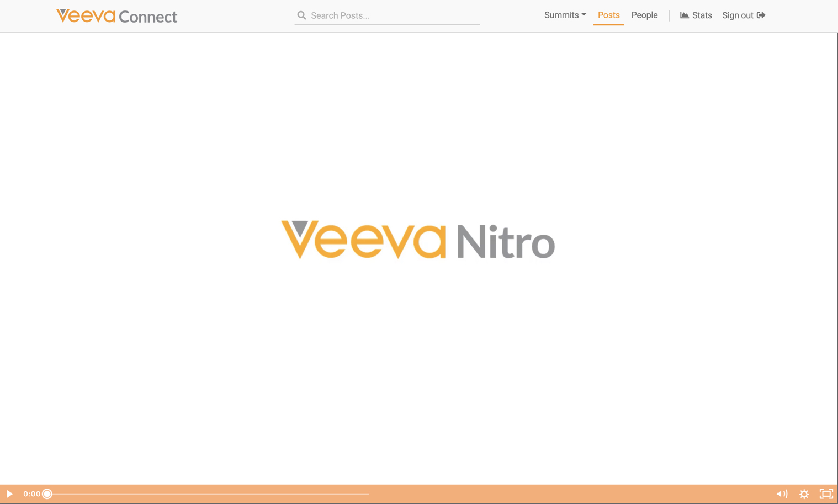
Task: Click the magnifying glass search icon
Action: pos(301,15)
